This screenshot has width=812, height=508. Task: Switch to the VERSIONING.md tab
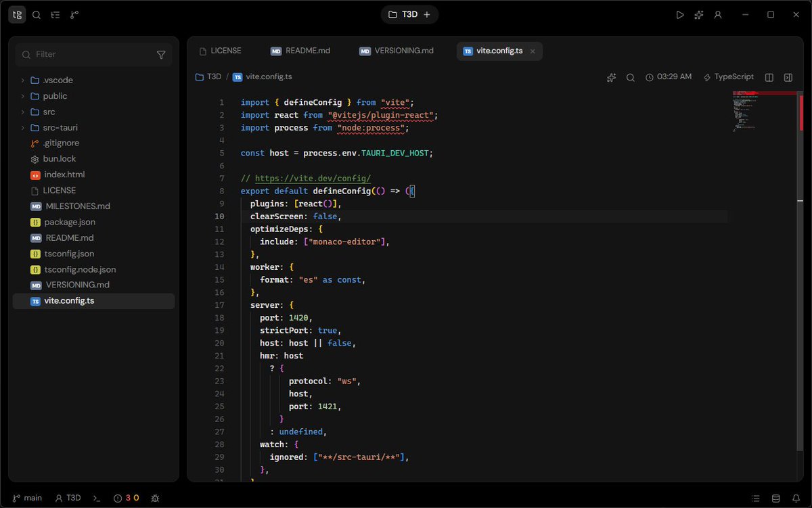point(397,51)
